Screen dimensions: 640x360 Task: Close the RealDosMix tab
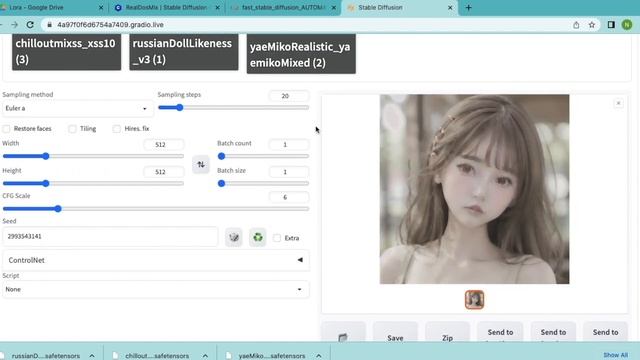click(x=218, y=8)
